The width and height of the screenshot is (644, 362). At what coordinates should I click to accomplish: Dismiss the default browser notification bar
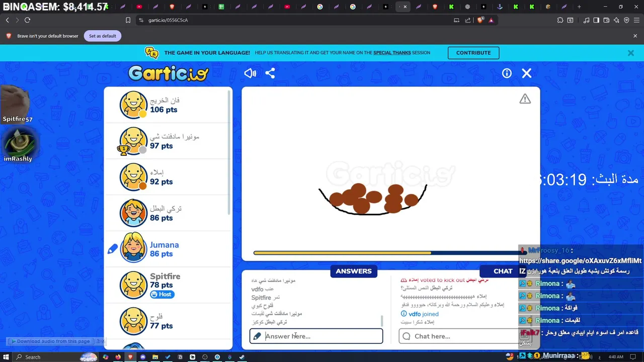pyautogui.click(x=635, y=36)
